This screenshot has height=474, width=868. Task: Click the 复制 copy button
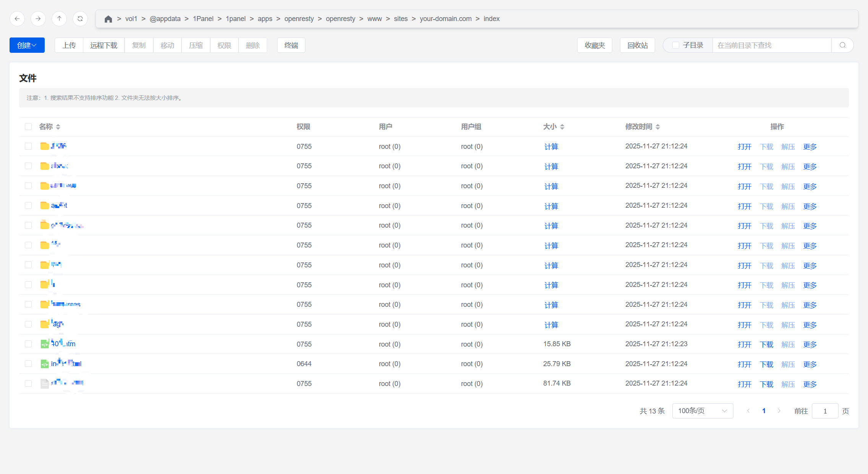pos(139,45)
